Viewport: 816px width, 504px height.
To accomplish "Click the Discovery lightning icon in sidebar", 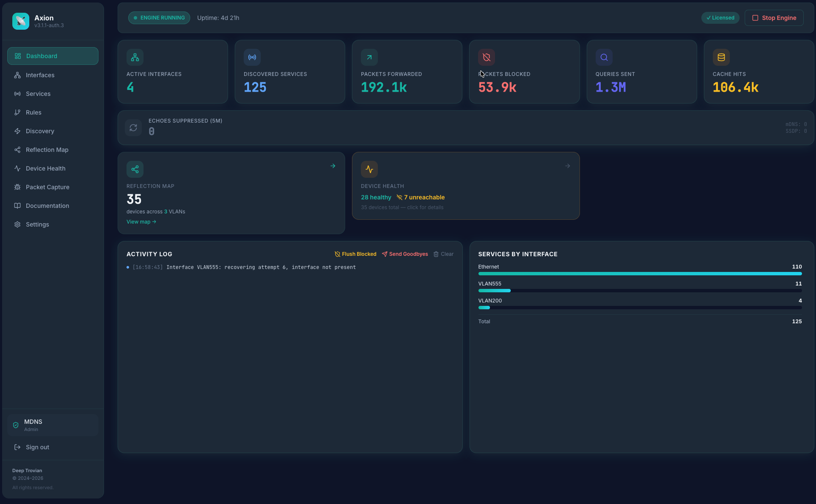I will pos(17,131).
